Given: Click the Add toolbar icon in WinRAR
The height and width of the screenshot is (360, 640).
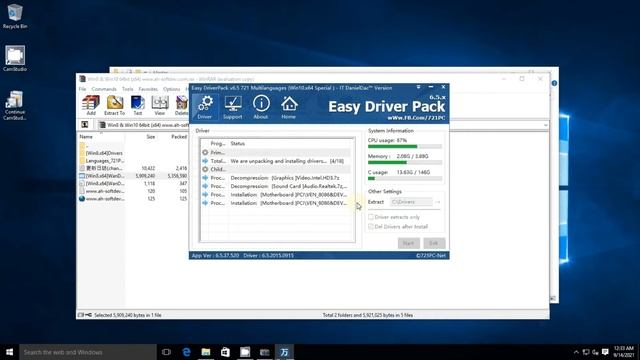Looking at the screenshot, I should [91, 106].
